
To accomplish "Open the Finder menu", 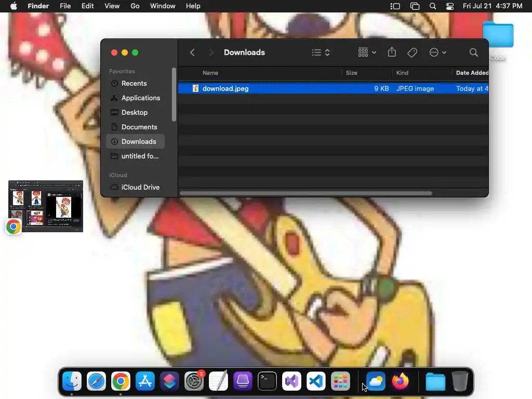I will tap(38, 6).
